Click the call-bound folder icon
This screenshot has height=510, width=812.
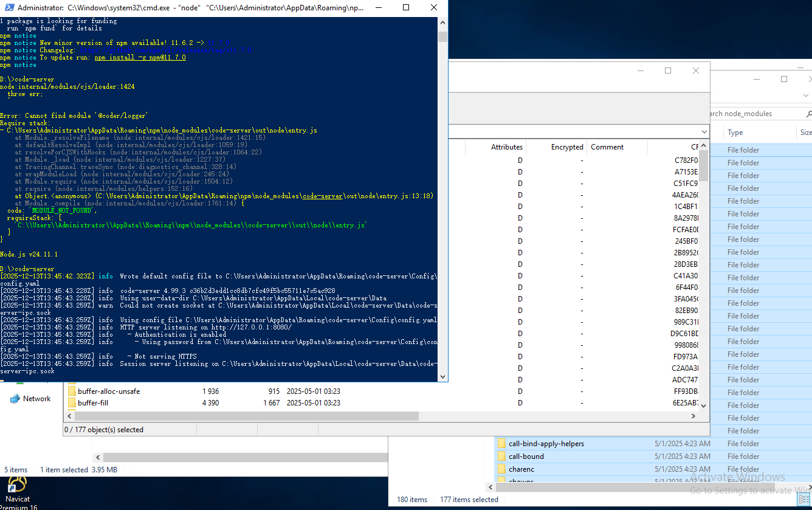tap(501, 457)
